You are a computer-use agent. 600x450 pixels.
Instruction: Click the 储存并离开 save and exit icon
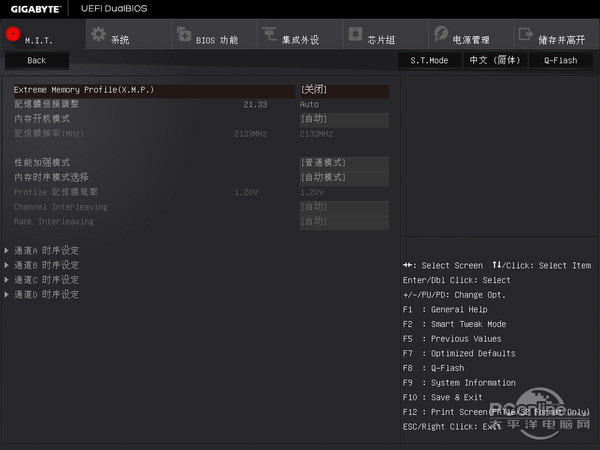pyautogui.click(x=526, y=34)
